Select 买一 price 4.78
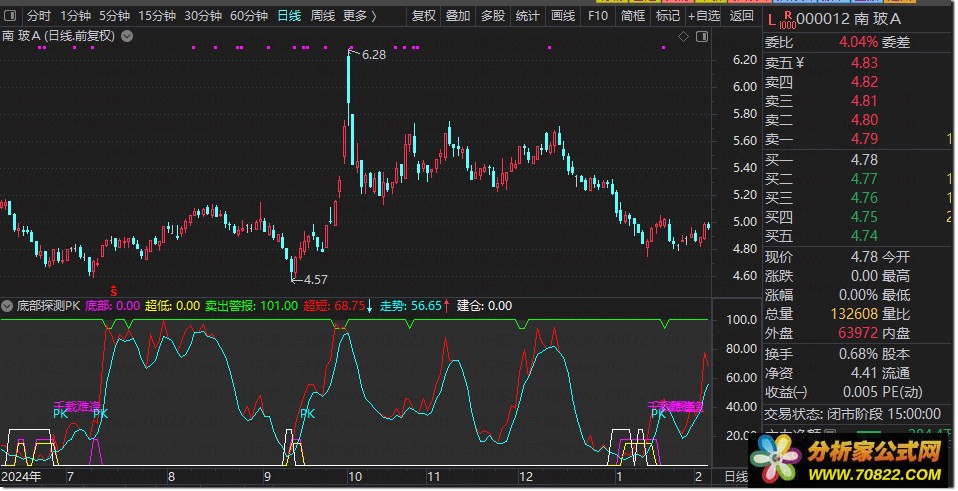 click(x=864, y=160)
